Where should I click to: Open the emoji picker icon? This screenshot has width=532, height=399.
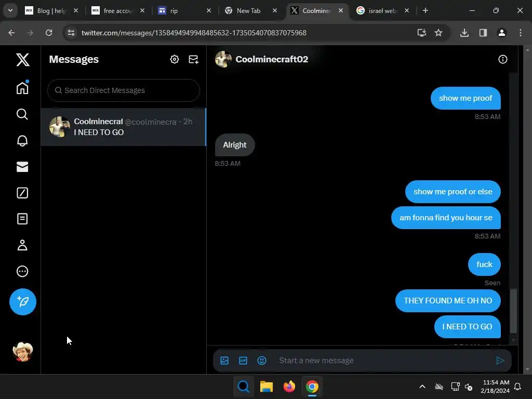click(x=262, y=361)
